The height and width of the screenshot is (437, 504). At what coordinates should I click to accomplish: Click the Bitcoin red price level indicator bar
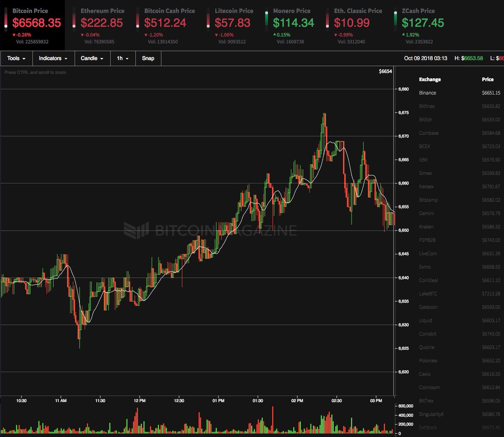pyautogui.click(x=6, y=21)
